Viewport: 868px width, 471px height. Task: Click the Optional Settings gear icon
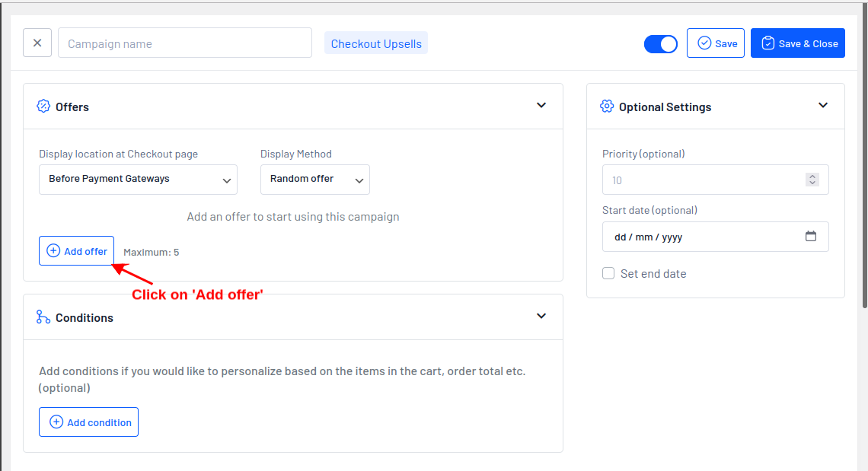click(607, 107)
